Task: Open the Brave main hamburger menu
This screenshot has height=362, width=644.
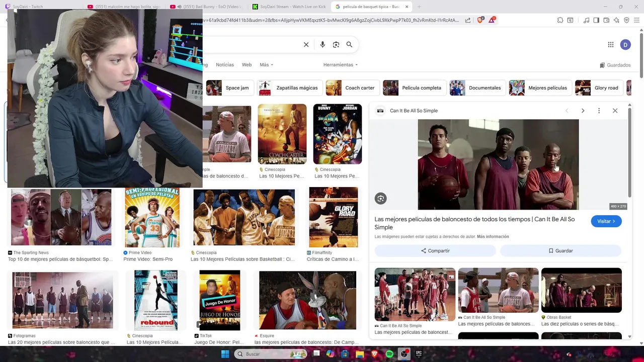Action: [x=636, y=20]
